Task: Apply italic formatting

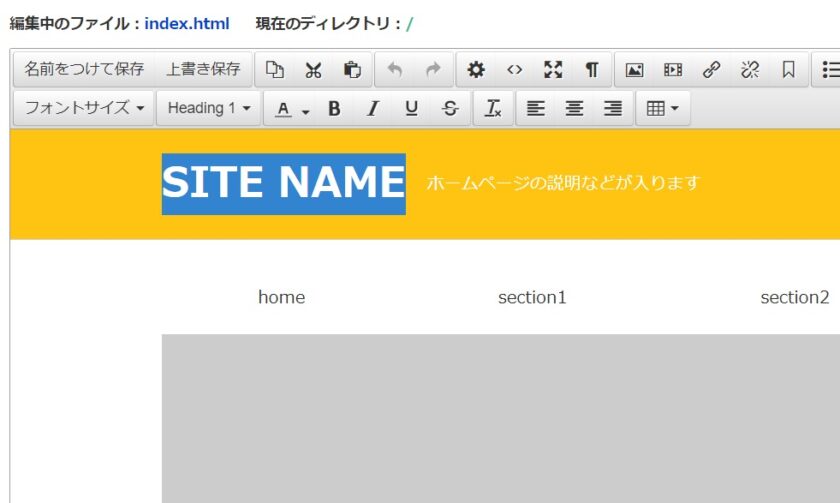Action: tap(373, 108)
